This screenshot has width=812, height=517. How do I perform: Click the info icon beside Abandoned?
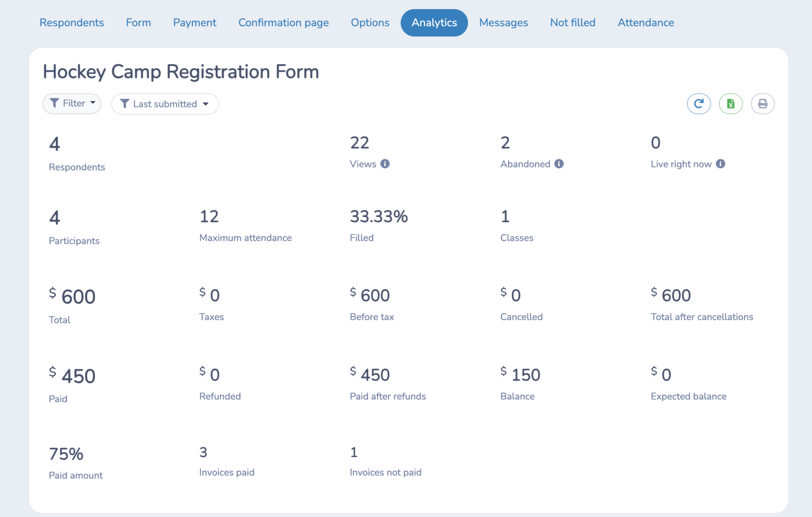coord(559,164)
